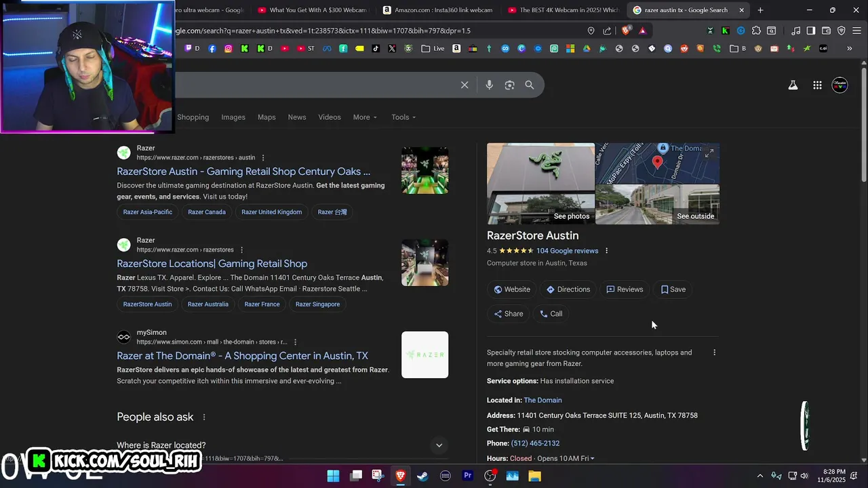Open the Amazon bookmark icon
This screenshot has height=488, width=868.
[456, 48]
